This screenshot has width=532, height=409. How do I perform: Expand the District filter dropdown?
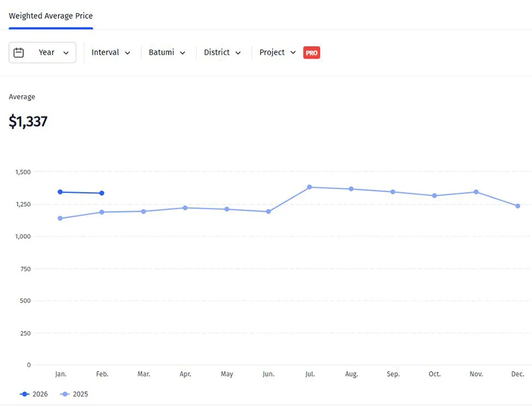(222, 53)
